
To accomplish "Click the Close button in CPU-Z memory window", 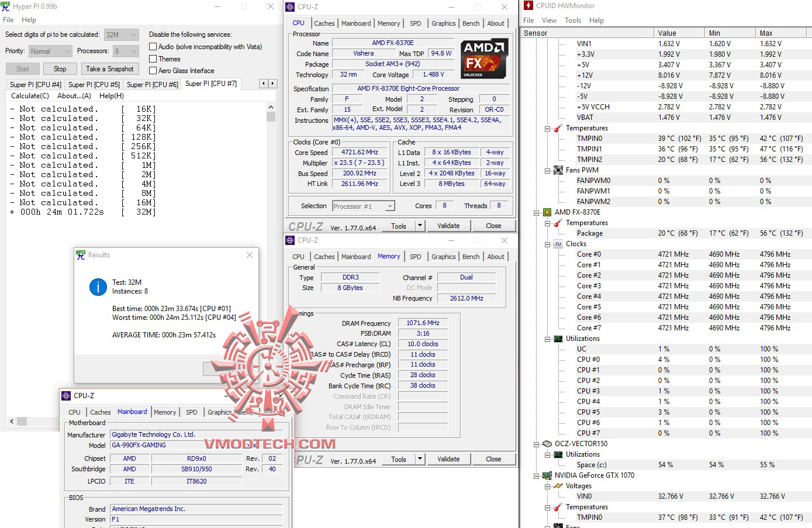I will (x=493, y=459).
